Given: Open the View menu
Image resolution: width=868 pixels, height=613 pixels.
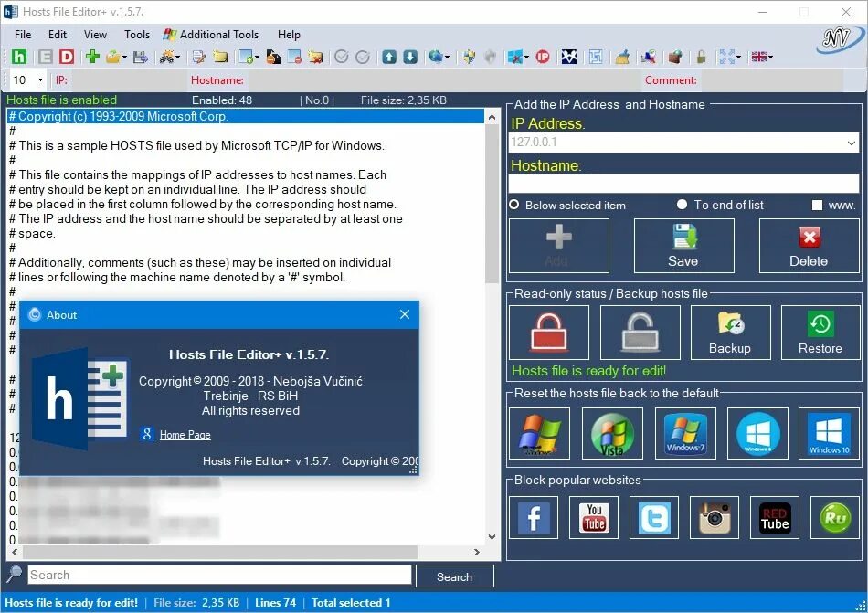Looking at the screenshot, I should (x=95, y=35).
